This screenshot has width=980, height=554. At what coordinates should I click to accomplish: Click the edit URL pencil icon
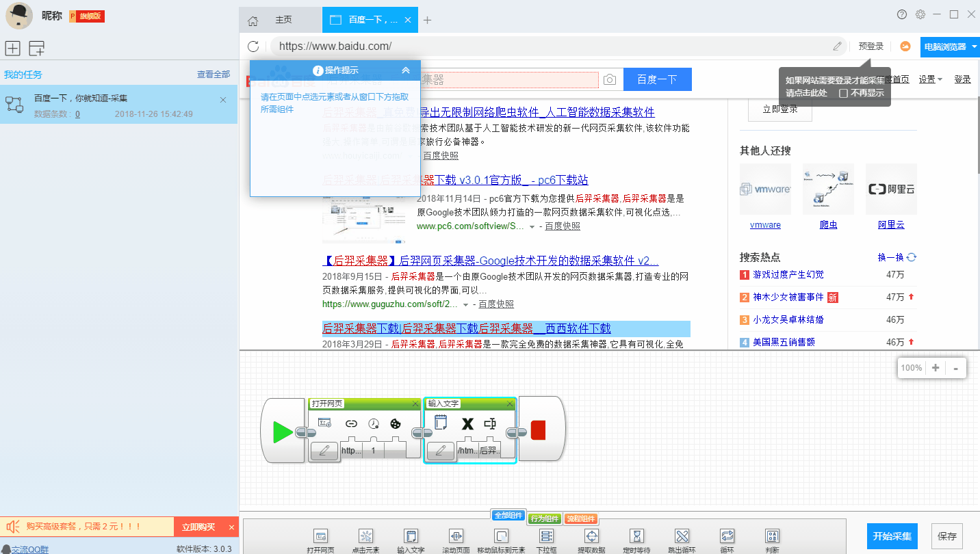tap(838, 47)
